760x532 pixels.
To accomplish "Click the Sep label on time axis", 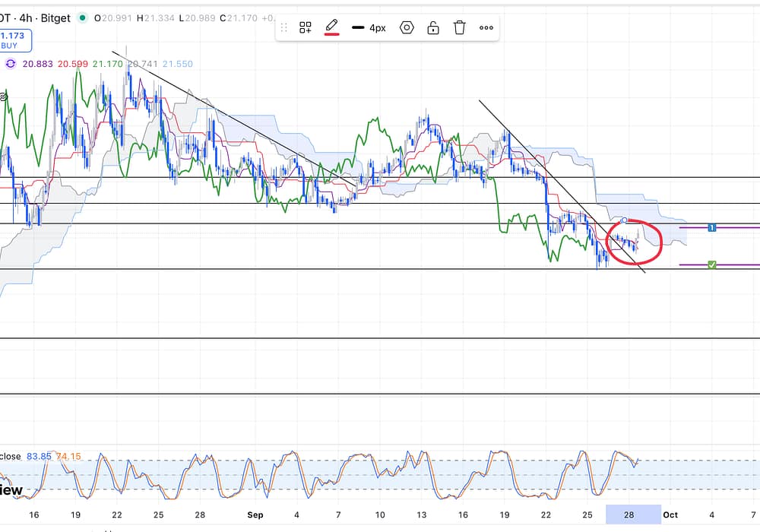I will (255, 515).
